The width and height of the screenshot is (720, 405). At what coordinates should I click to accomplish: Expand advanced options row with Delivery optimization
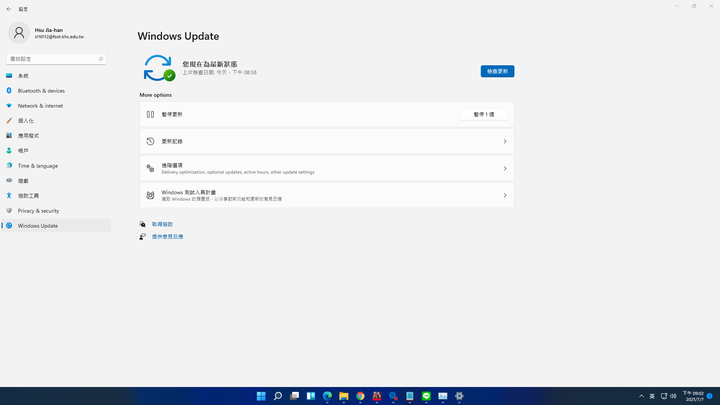327,169
